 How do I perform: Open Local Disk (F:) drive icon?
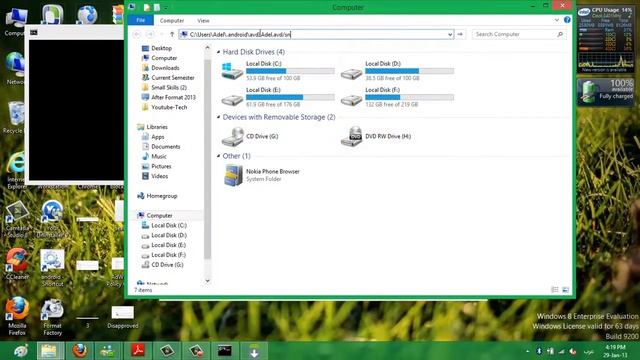(351, 100)
